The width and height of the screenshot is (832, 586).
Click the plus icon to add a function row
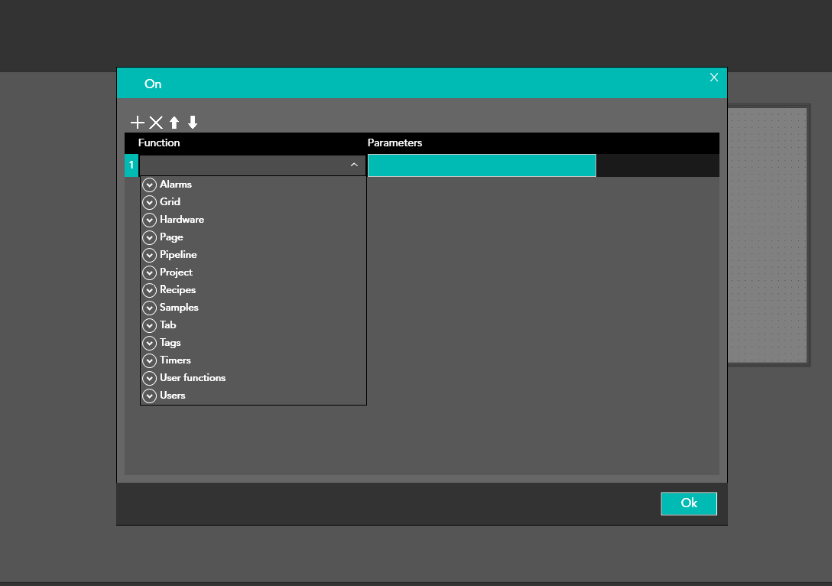tap(138, 123)
